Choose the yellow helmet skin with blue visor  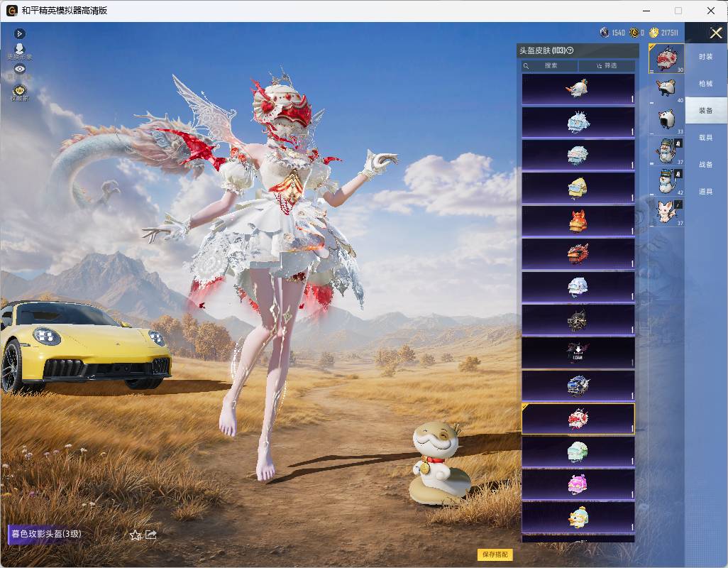click(x=578, y=187)
